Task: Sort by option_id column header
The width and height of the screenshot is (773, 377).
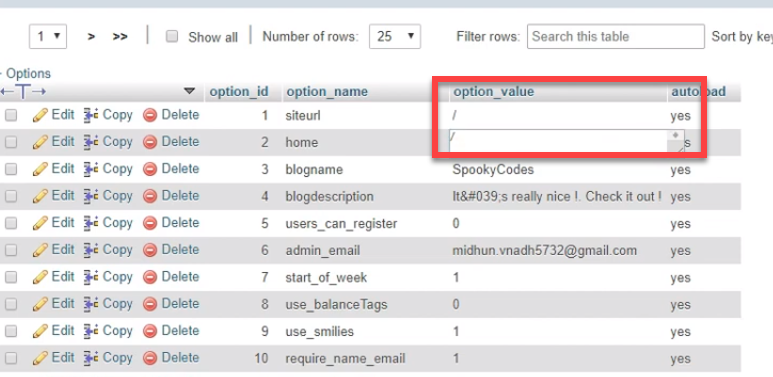Action: [239, 92]
